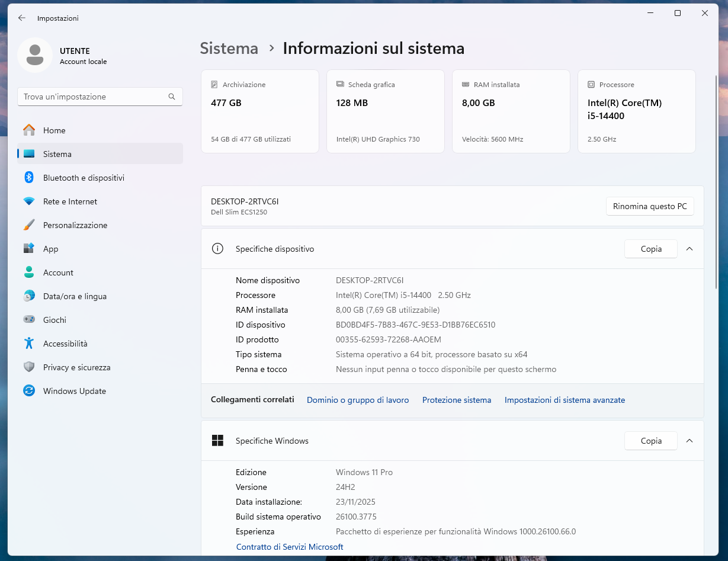
Task: Select Accessibilità in sidebar
Action: [100, 344]
